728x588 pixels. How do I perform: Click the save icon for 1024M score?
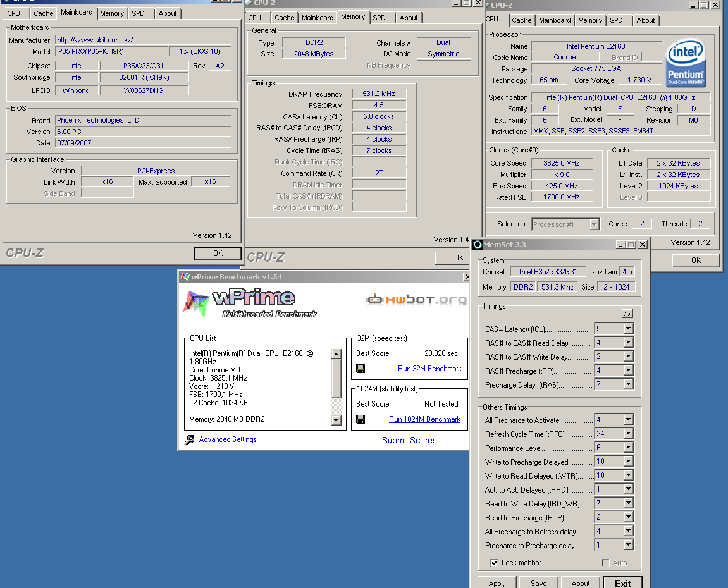click(x=361, y=419)
